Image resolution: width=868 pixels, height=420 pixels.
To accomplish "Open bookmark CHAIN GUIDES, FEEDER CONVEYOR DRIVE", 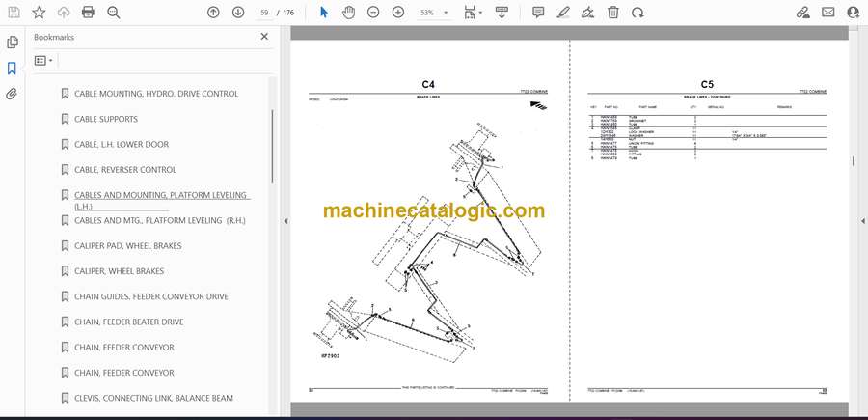I will click(x=151, y=296).
